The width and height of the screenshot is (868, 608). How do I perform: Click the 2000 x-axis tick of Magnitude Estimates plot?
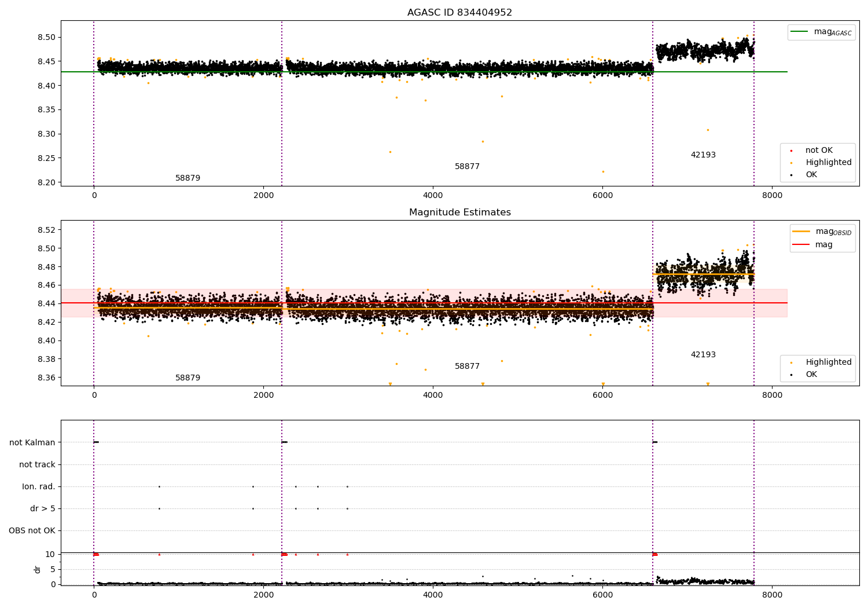pyautogui.click(x=263, y=395)
